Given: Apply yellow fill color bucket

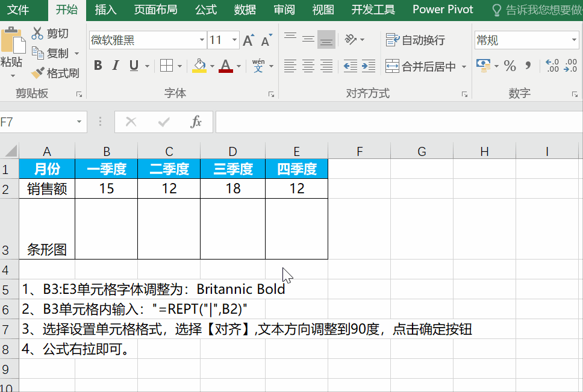Looking at the screenshot, I should pyautogui.click(x=199, y=66).
